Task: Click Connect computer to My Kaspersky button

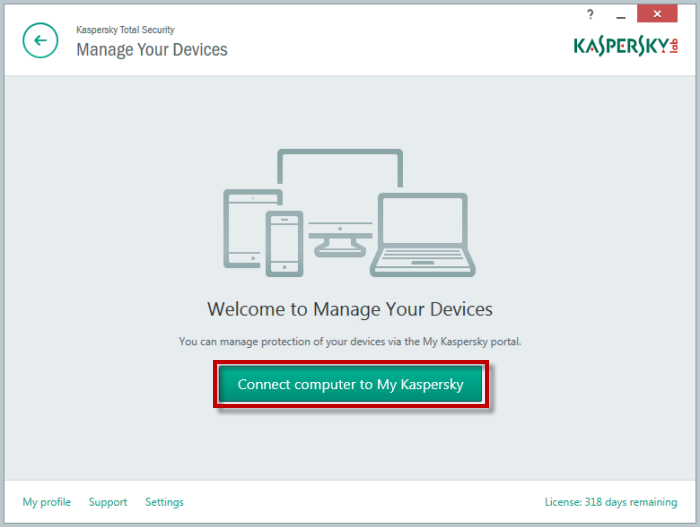Action: pos(350,384)
